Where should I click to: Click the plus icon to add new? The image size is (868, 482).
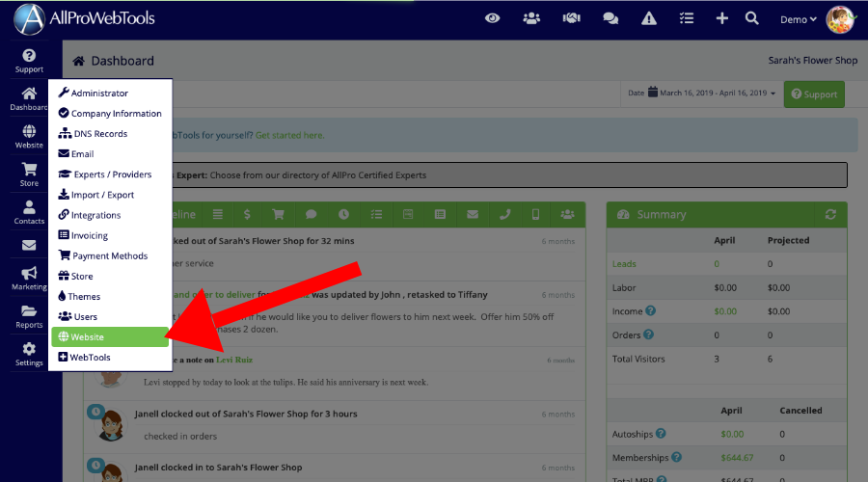click(721, 18)
